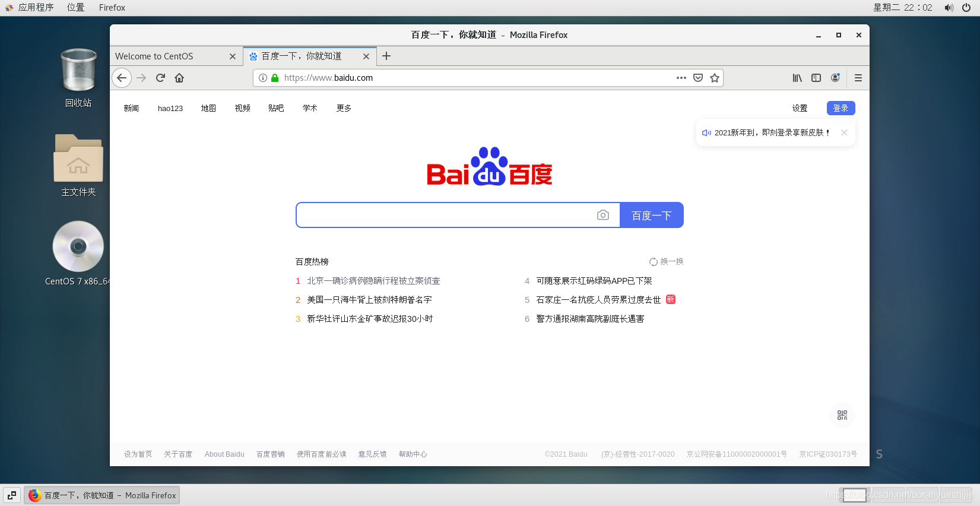Click the 意见反馈 footer link
Screen dimensions: 980x506
(372, 454)
